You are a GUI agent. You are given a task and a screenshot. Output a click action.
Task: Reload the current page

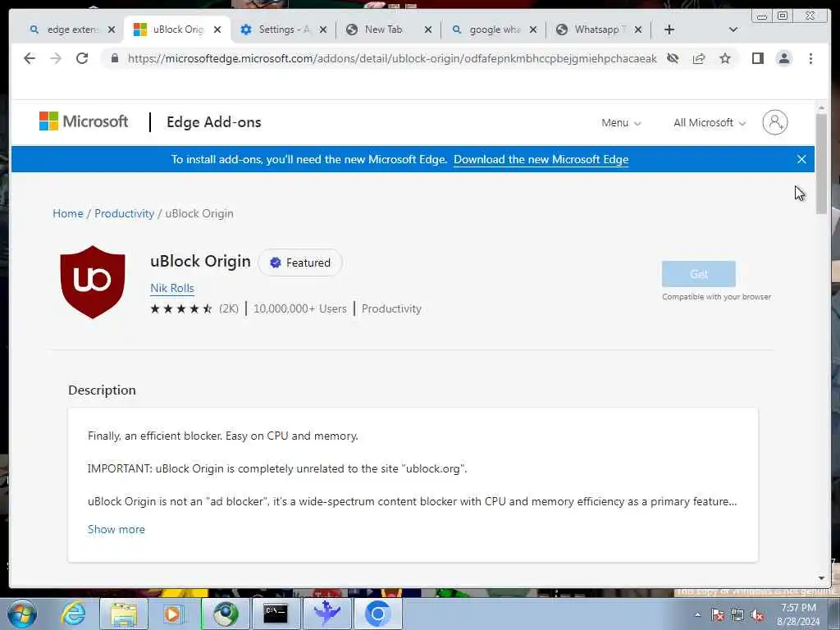[x=82, y=58]
